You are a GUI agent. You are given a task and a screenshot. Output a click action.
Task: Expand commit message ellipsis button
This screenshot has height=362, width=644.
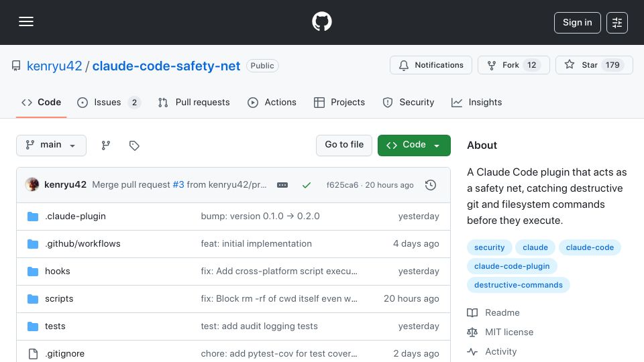282,185
